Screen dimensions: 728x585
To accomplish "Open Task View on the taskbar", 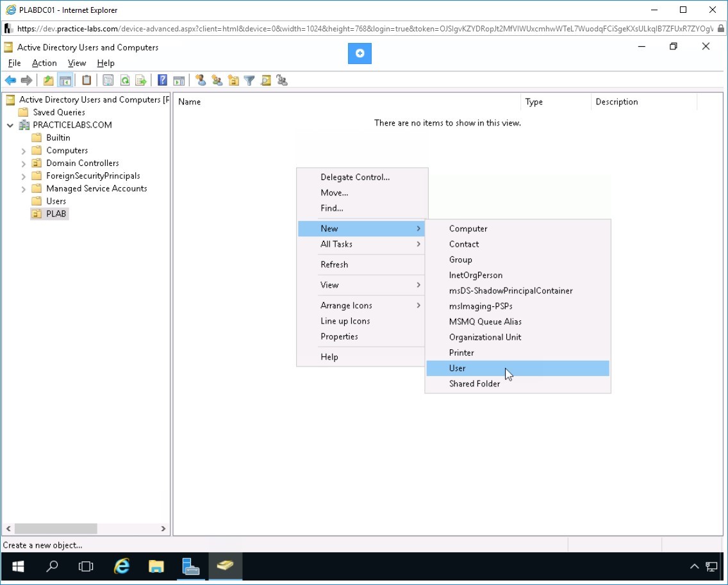I will click(86, 566).
